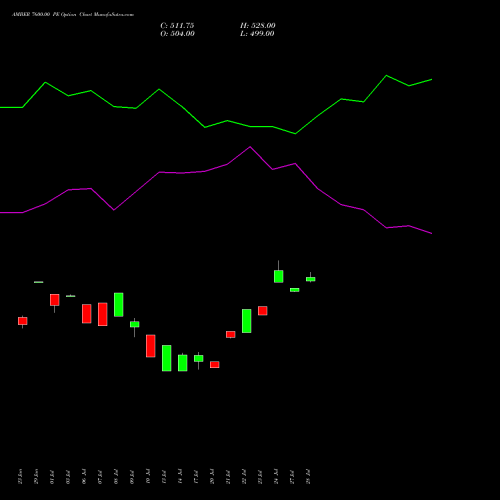Click the green line's highest peak at right
Screen dimensions: 500x500
(387, 76)
